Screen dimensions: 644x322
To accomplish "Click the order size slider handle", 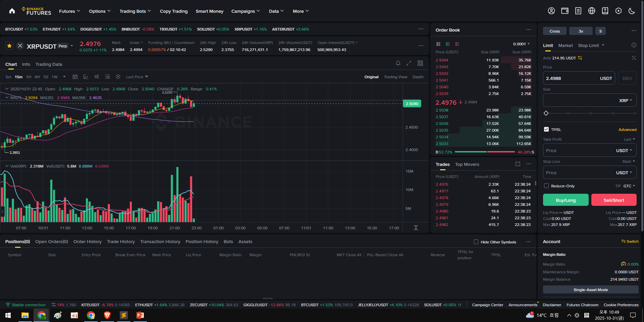I will point(546,113).
